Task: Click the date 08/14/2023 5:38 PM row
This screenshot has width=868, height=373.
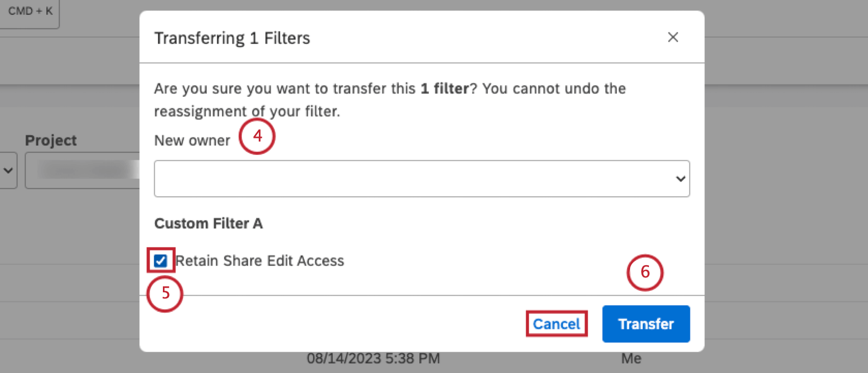Action: pyautogui.click(x=373, y=358)
